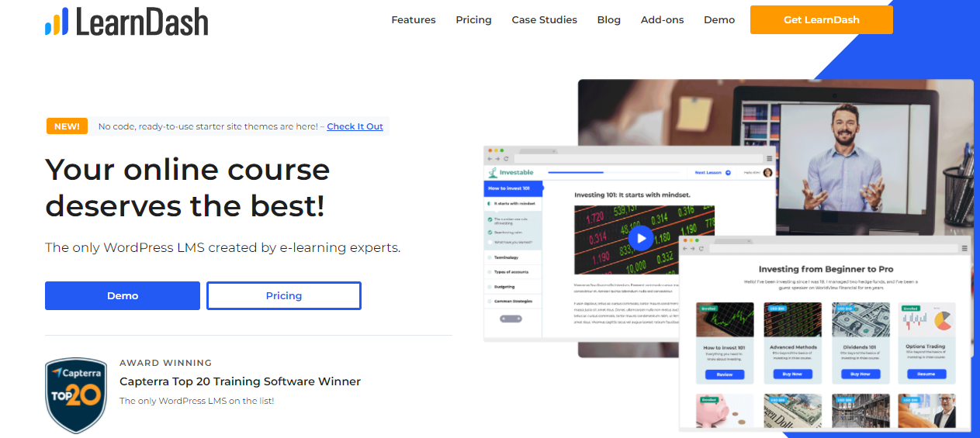Click reload in the Investing from Beginner to Pro window
The height and width of the screenshot is (438, 980).
[701, 248]
